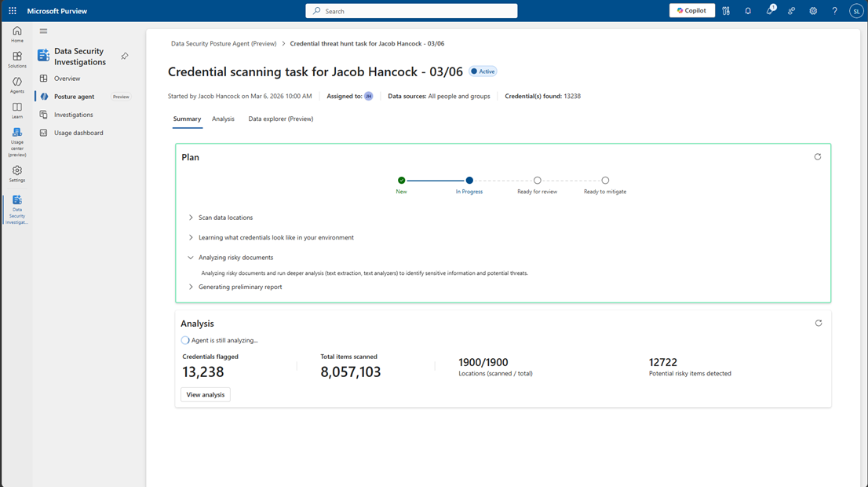Refresh the Plan section
This screenshot has width=868, height=487.
[x=818, y=157]
